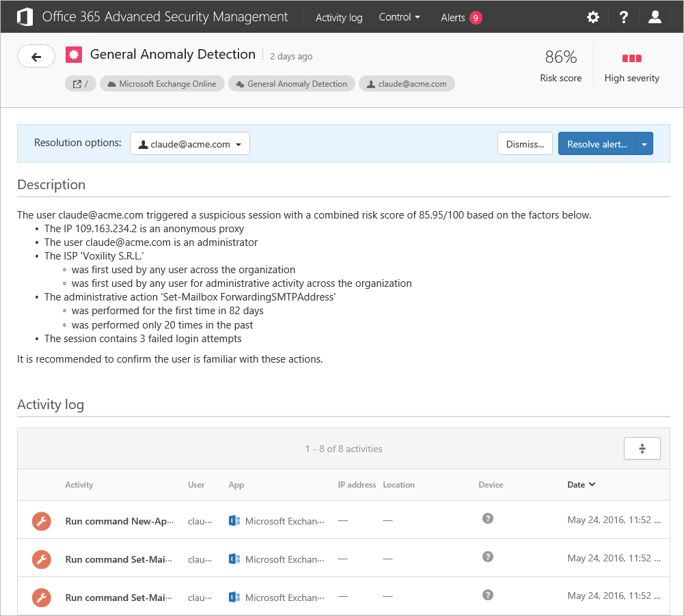
Task: Open the claude@acme.com resolution options dropdown
Action: pyautogui.click(x=189, y=143)
